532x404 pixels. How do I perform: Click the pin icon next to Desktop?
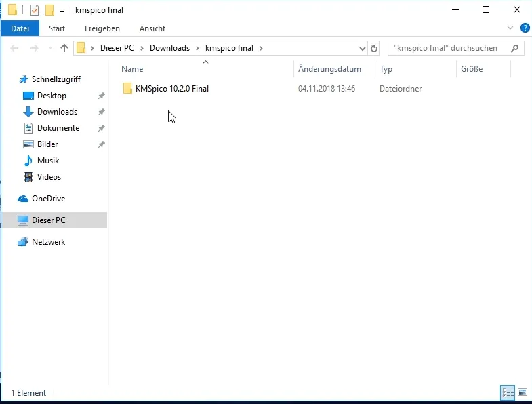[x=101, y=96]
